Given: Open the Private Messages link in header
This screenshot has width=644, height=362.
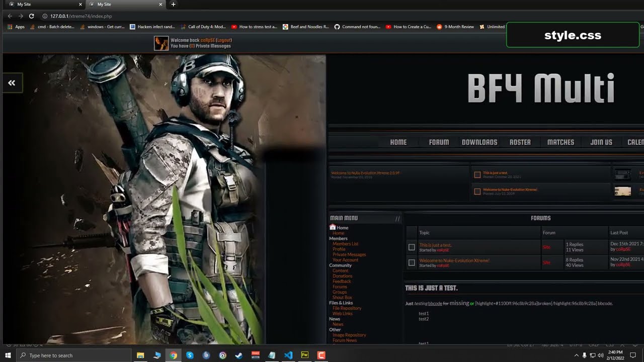Looking at the screenshot, I should [x=213, y=46].
